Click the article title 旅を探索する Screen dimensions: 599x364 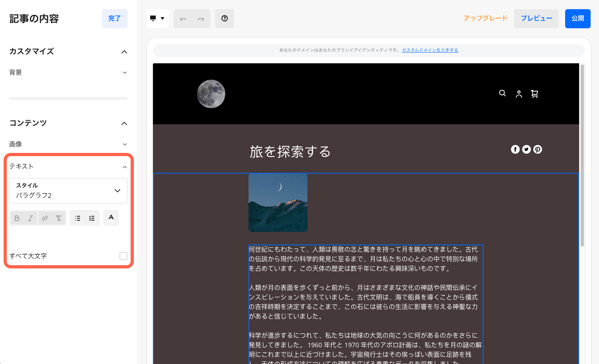click(x=290, y=152)
